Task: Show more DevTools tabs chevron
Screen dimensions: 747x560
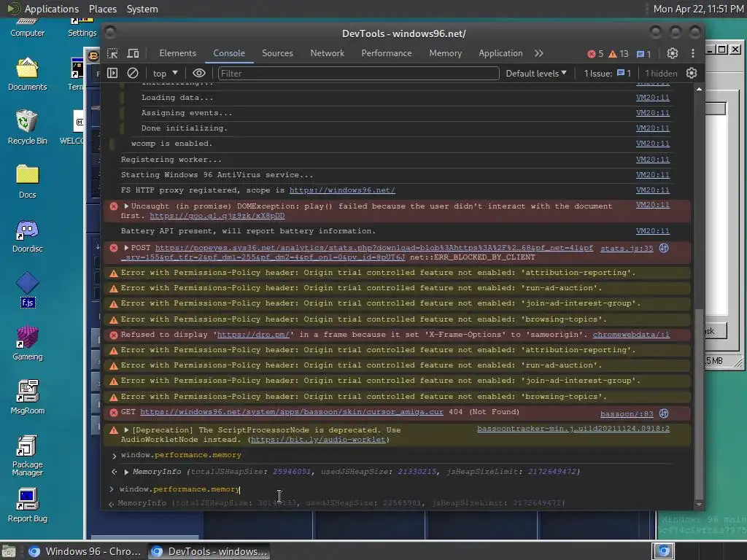Action: tap(539, 53)
